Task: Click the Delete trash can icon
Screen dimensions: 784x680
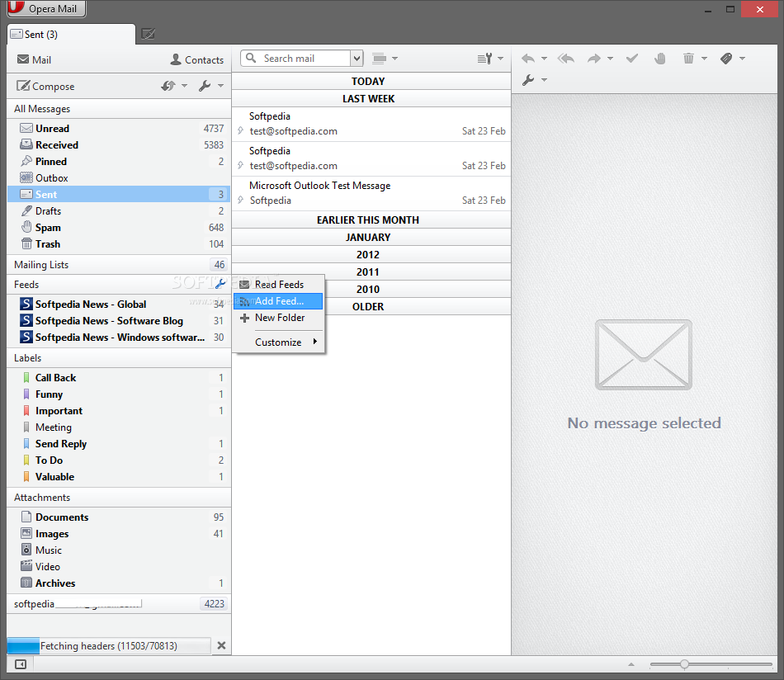Action: [688, 59]
